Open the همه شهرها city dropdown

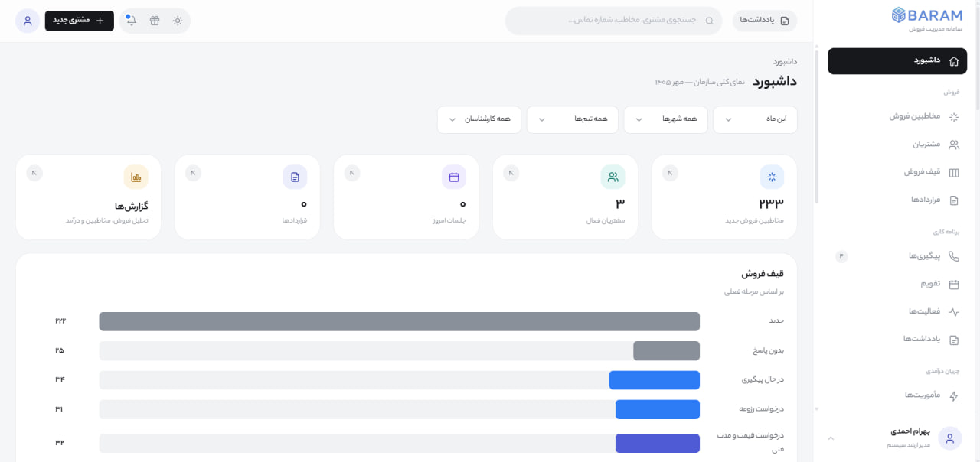(665, 119)
